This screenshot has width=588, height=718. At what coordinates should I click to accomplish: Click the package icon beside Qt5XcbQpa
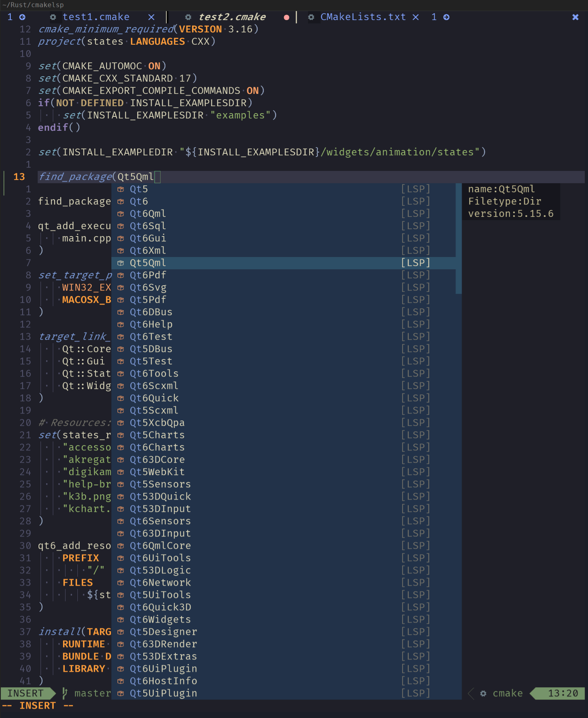tap(121, 423)
